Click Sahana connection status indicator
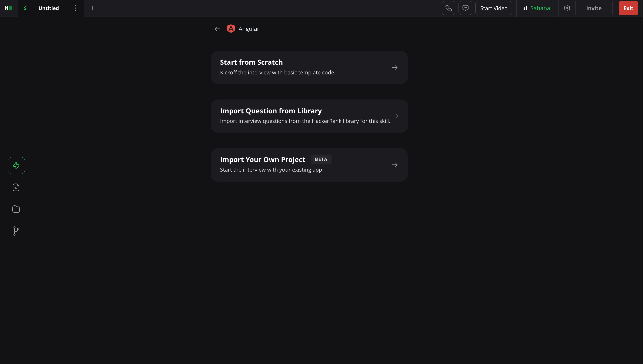The width and height of the screenshot is (643, 364). tap(536, 8)
